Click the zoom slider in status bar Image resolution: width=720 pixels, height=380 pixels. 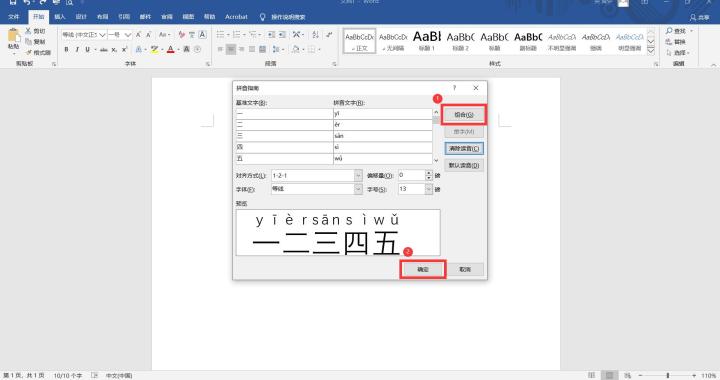(668, 375)
